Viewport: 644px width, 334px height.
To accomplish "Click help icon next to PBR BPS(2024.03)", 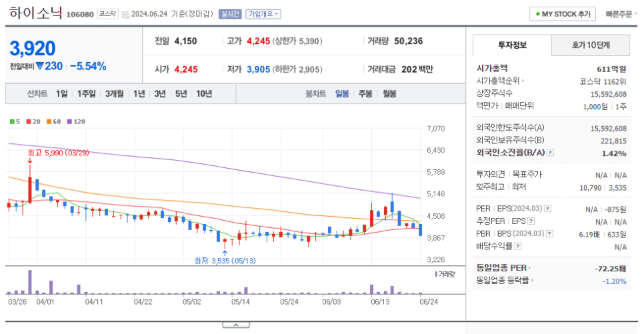I will 549,234.
